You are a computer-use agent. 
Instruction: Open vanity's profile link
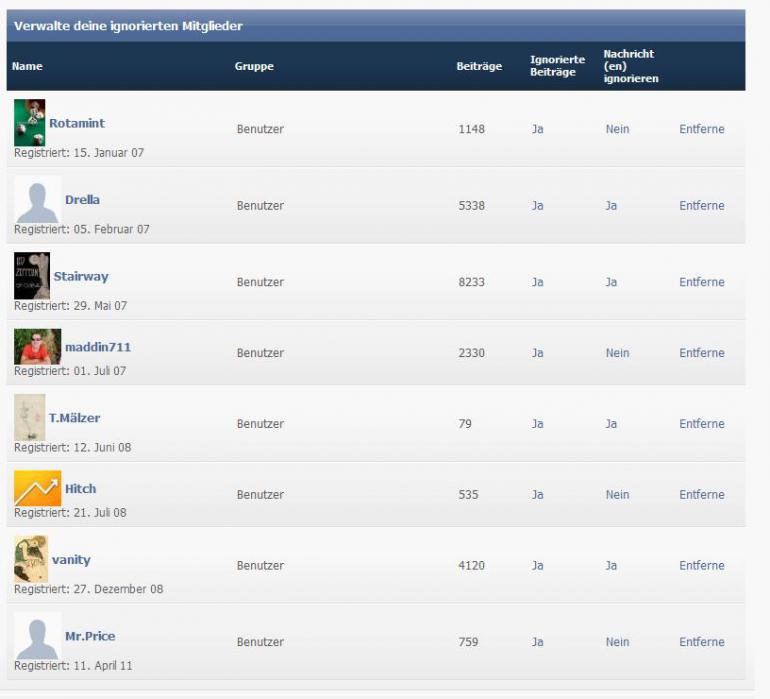(71, 560)
